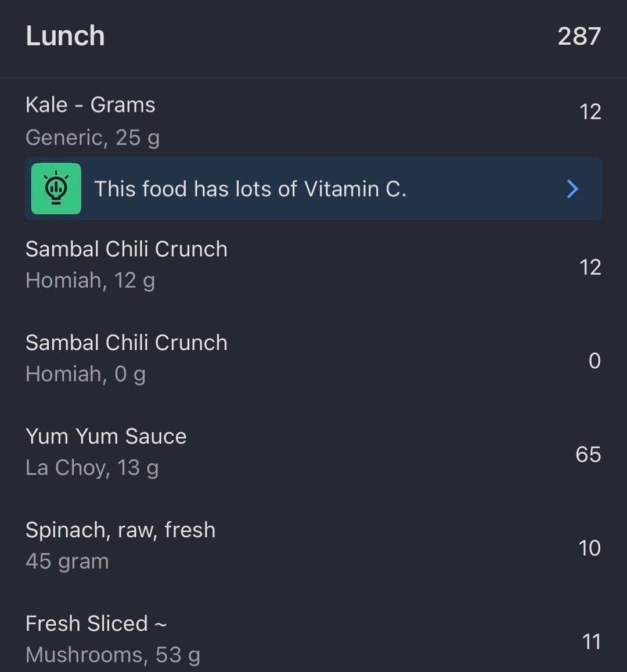The height and width of the screenshot is (672, 627).
Task: Tap the Generic, 25 g serving line
Action: click(92, 138)
